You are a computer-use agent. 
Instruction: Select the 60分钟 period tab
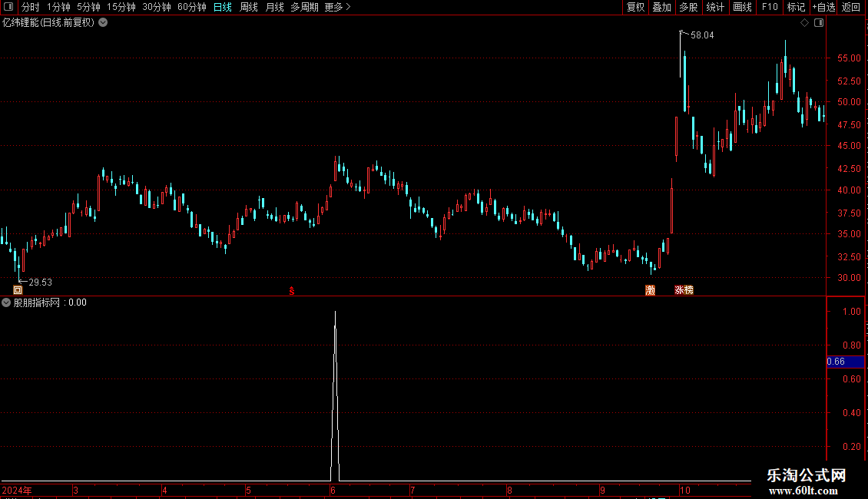(x=192, y=7)
